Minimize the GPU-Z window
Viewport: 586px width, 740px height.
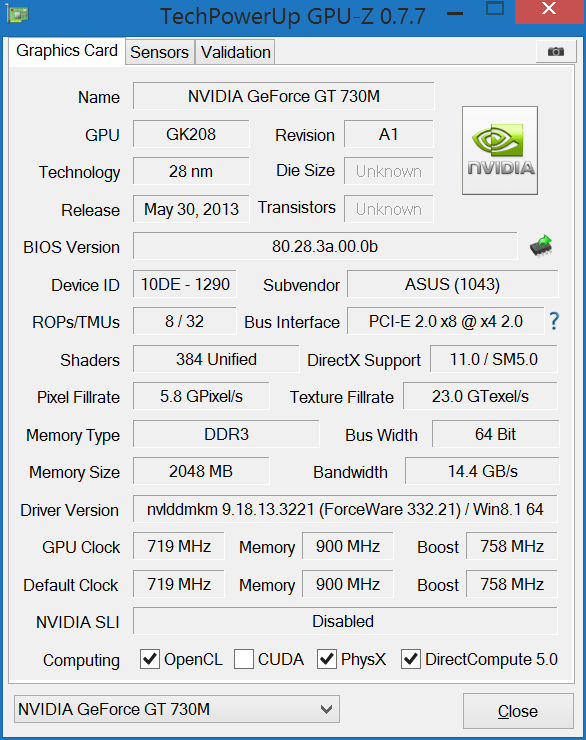455,14
